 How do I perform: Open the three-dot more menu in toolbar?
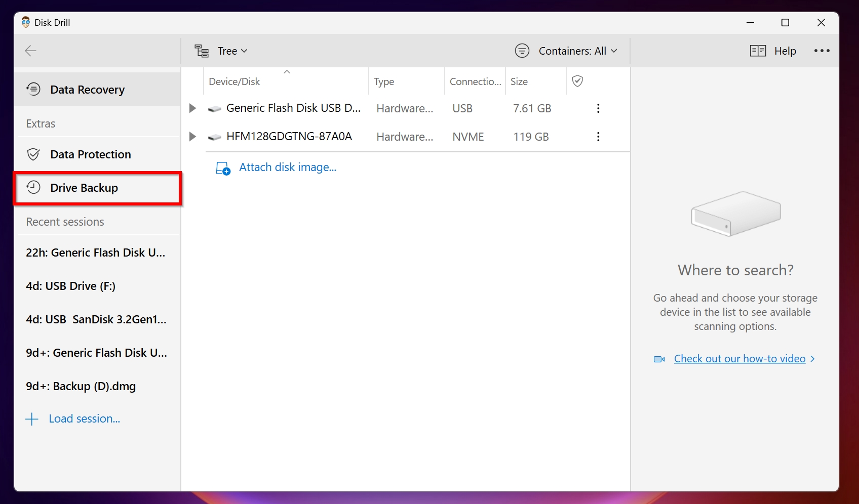coord(822,51)
